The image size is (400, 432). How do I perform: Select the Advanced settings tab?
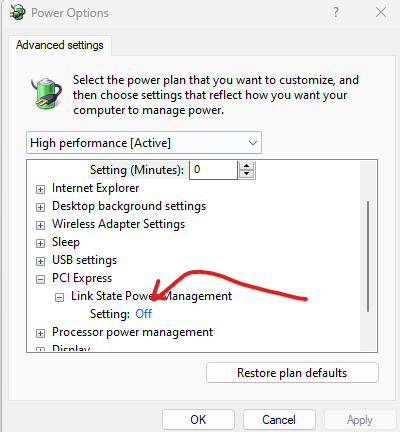click(x=60, y=45)
